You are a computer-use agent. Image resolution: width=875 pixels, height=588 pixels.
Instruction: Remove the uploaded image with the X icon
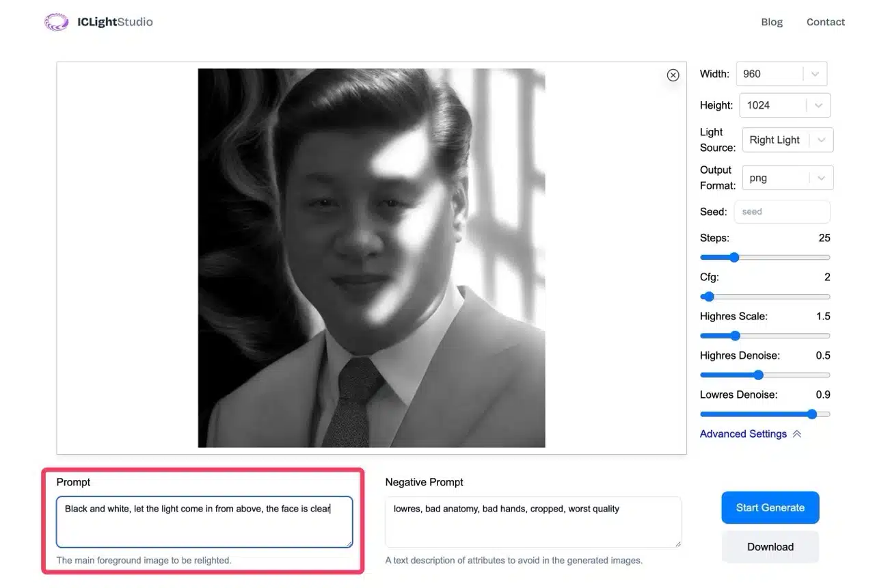[673, 75]
